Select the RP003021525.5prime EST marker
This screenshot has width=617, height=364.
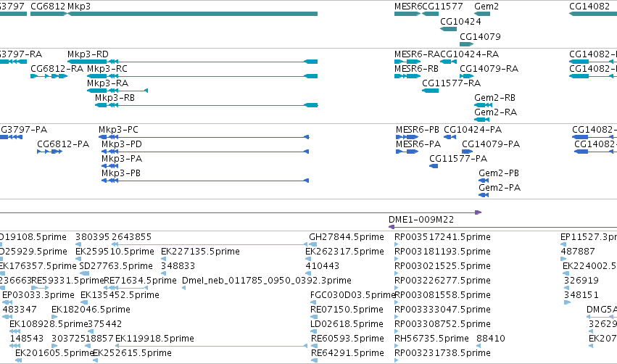(397, 273)
